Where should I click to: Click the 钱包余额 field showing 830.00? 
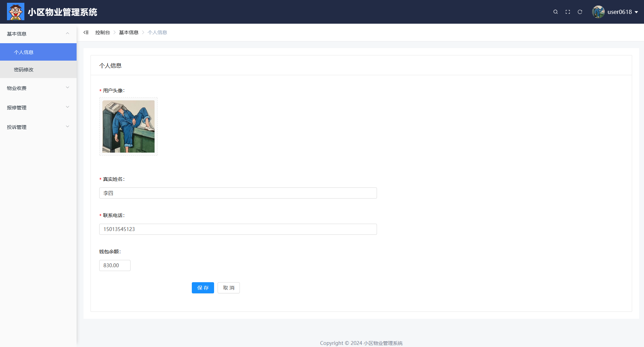115,265
